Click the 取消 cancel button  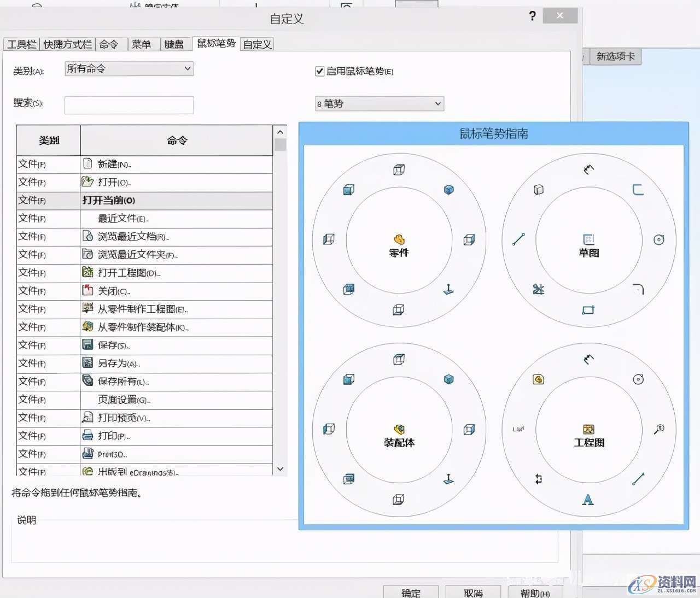tap(474, 593)
